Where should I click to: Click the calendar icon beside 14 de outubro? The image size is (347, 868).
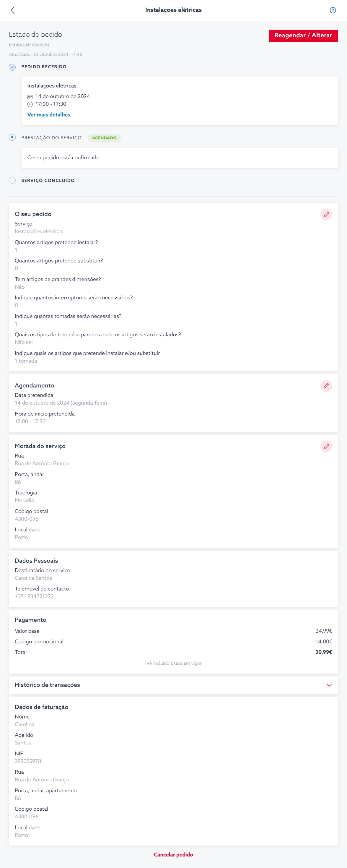[x=30, y=96]
